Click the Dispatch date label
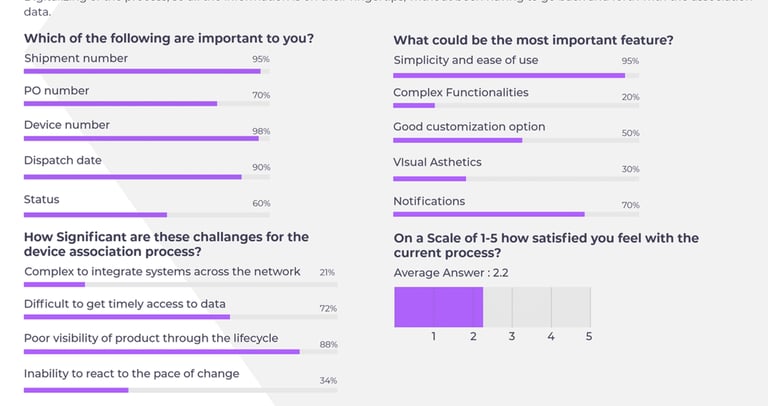Image resolution: width=768 pixels, height=406 pixels. coord(62,160)
